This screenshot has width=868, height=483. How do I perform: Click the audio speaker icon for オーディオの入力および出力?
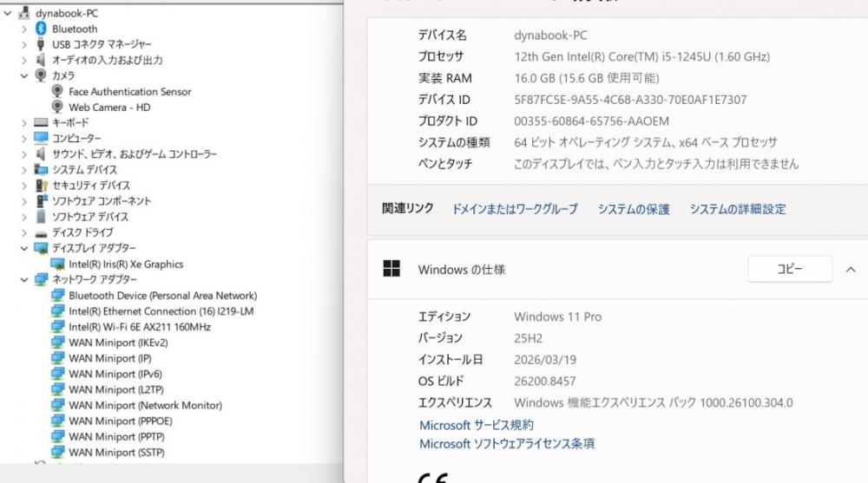tap(41, 59)
